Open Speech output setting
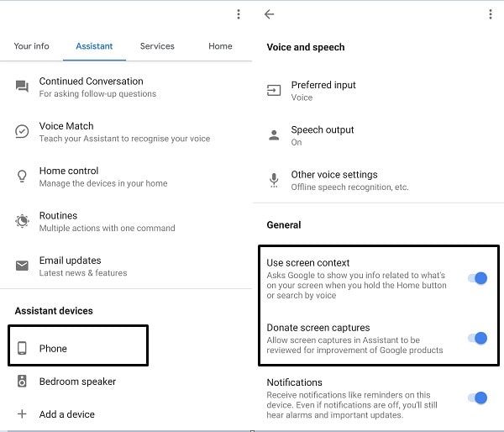The height and width of the screenshot is (432, 504). pyautogui.click(x=378, y=135)
